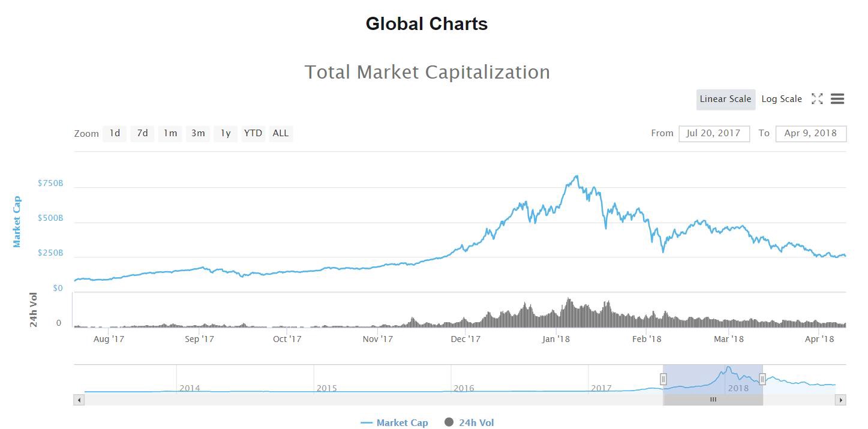Click the right navigator range handle
This screenshot has width=868, height=429.
point(762,379)
